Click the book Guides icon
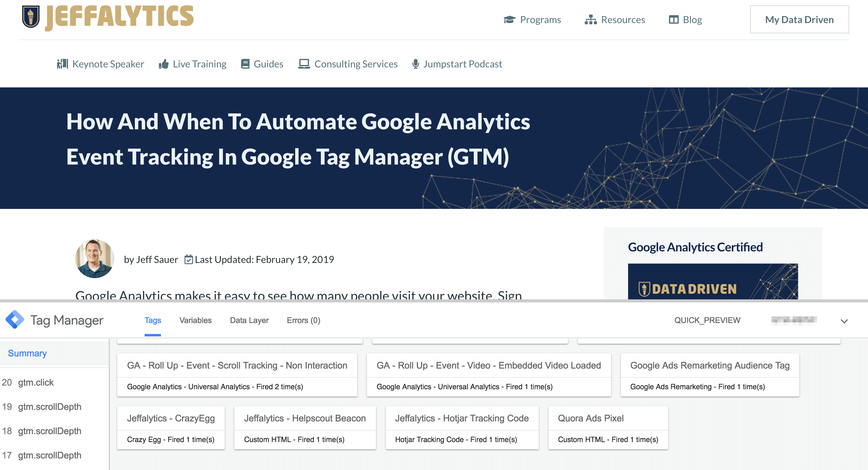Viewport: 868px width, 470px height. click(x=245, y=64)
